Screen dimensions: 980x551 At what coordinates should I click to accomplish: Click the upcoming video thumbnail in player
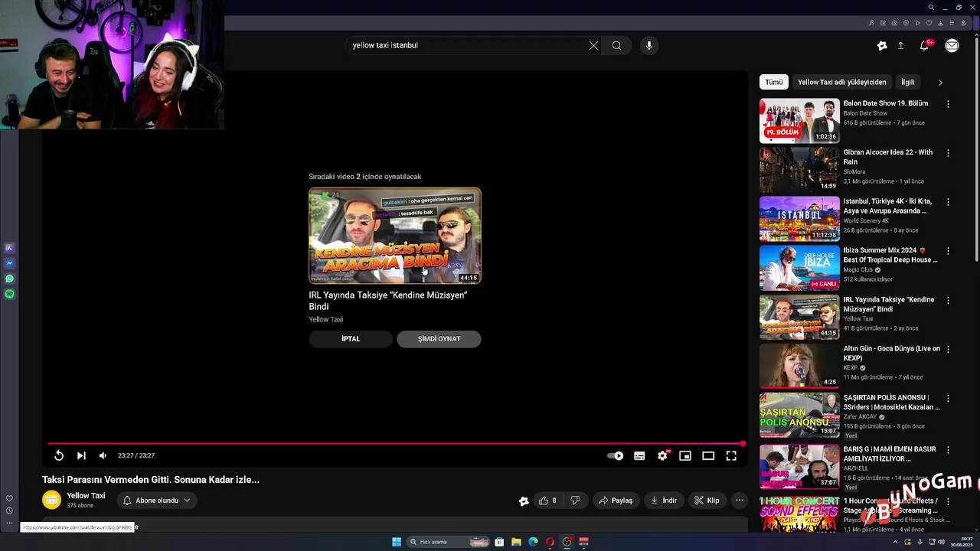pos(395,236)
